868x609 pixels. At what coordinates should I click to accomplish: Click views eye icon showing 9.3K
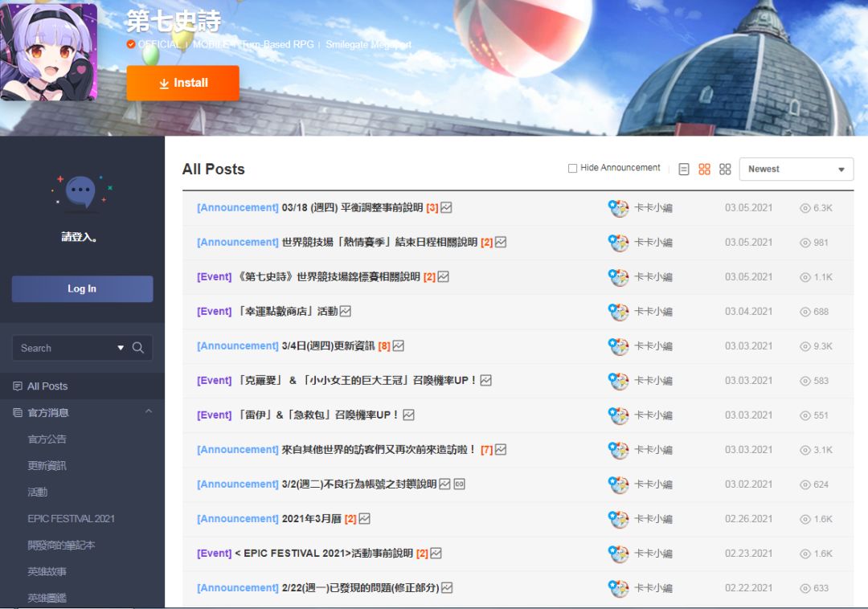(x=805, y=346)
